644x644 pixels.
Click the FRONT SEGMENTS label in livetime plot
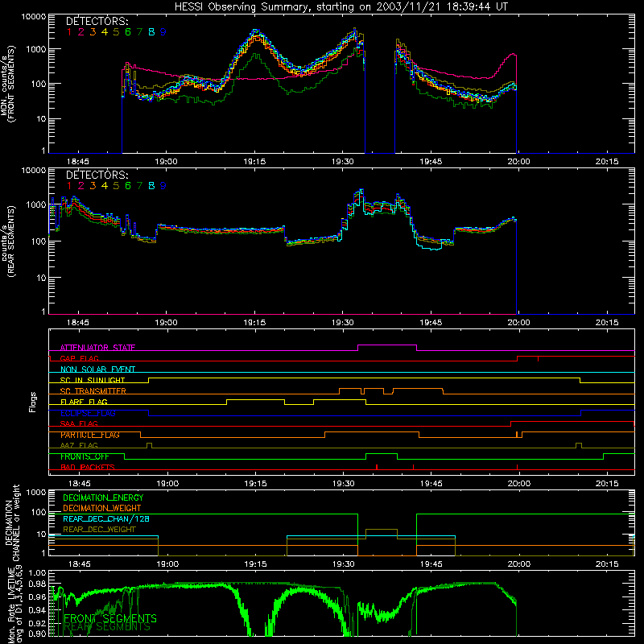click(110, 618)
